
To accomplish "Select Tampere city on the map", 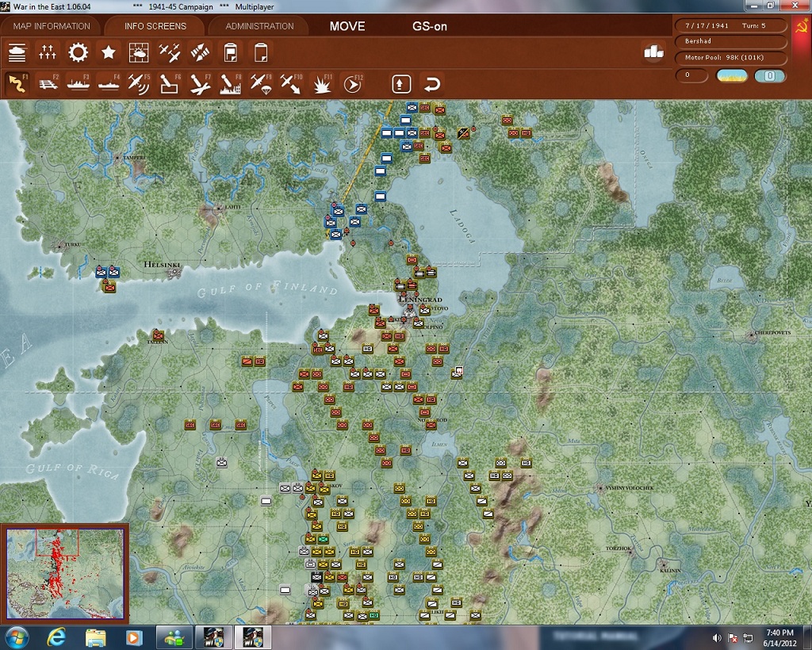I will point(118,156).
